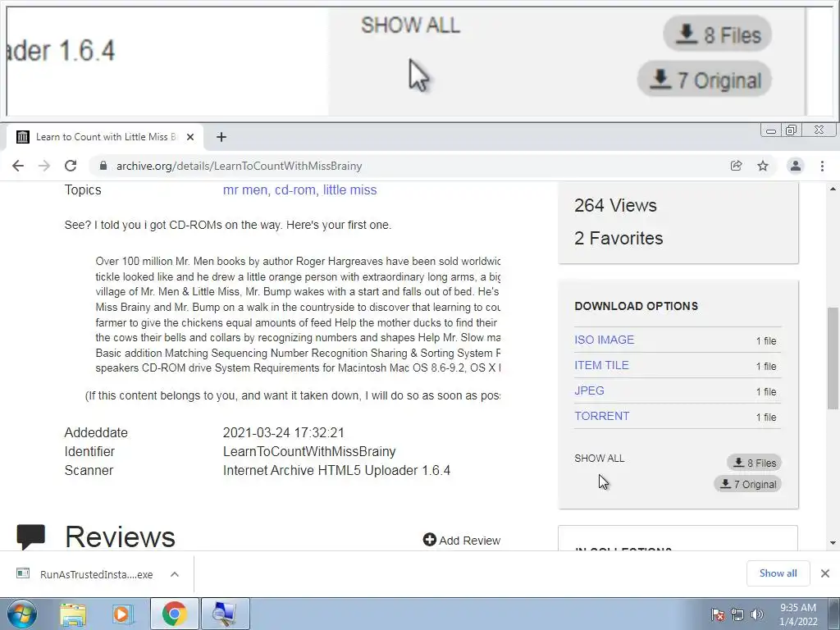Open the share page icon in address bar
The width and height of the screenshot is (840, 630).
point(736,166)
